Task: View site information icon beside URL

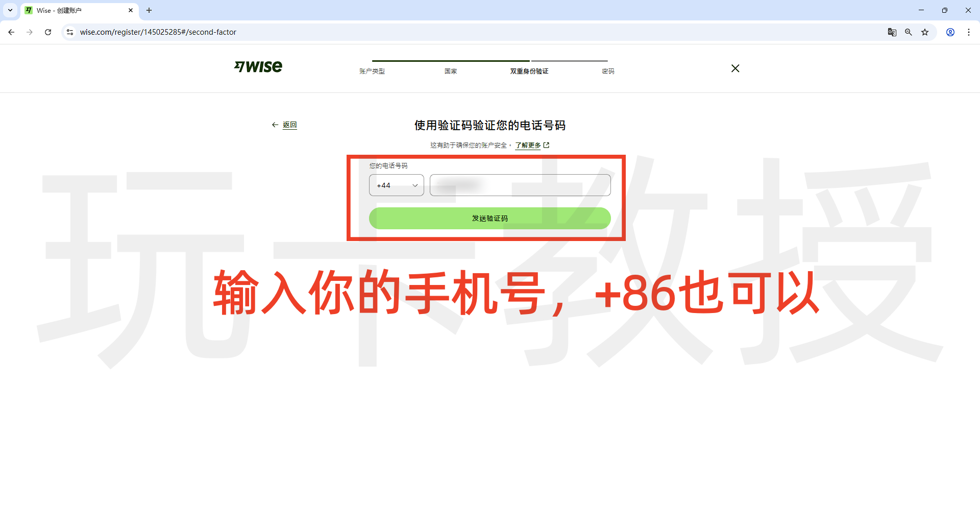Action: coord(70,32)
